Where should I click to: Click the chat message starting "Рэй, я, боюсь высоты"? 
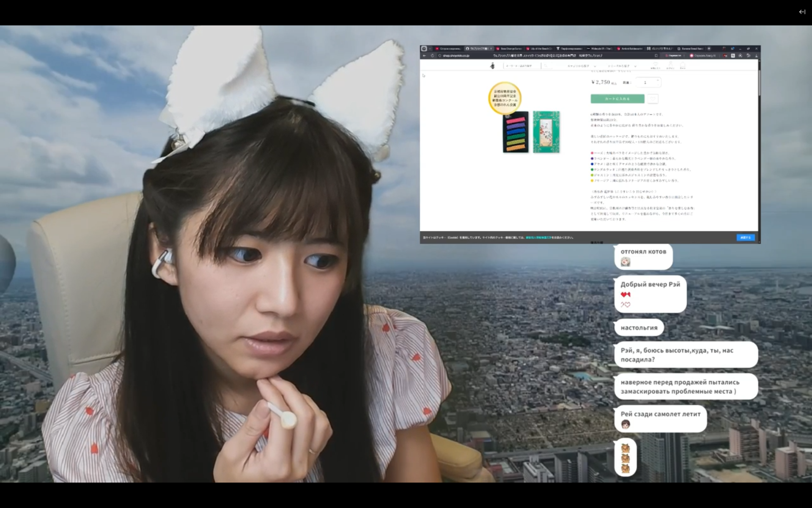[686, 355]
